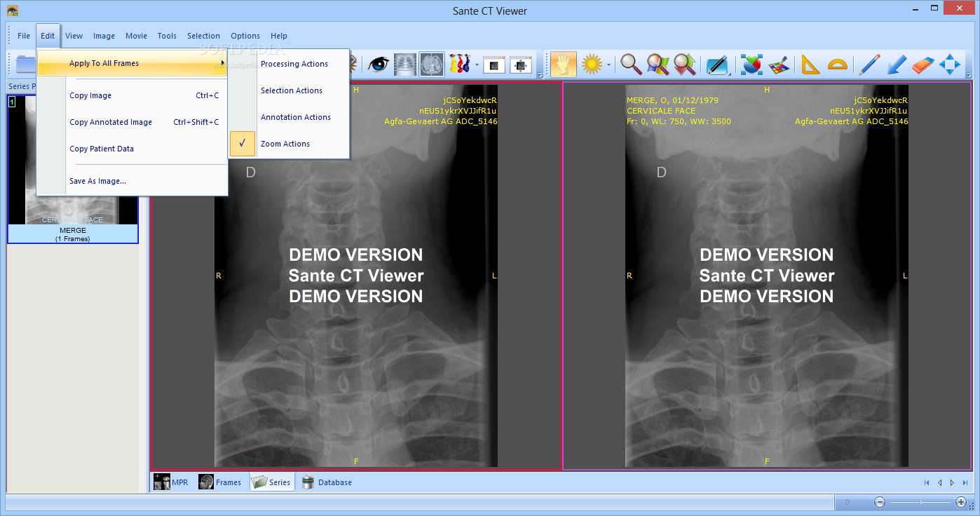Image resolution: width=980 pixels, height=516 pixels.
Task: Switch to the Frames tab
Action: (220, 482)
